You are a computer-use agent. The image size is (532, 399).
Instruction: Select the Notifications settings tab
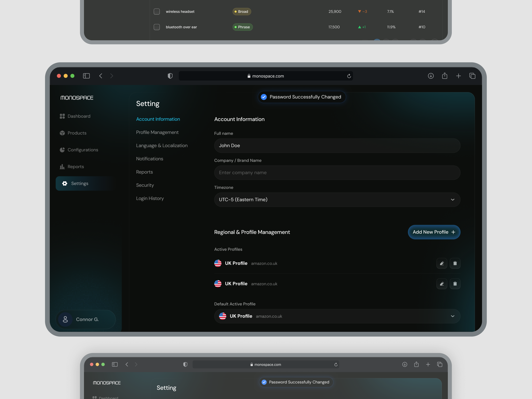tap(150, 159)
